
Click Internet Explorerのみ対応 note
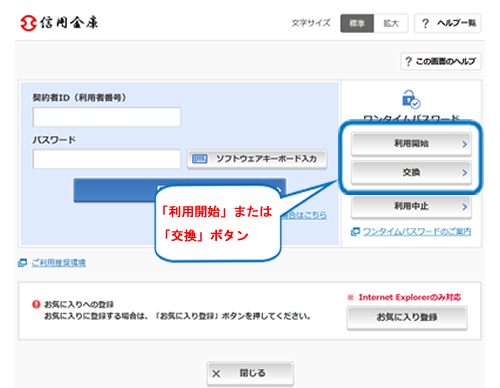[404, 297]
